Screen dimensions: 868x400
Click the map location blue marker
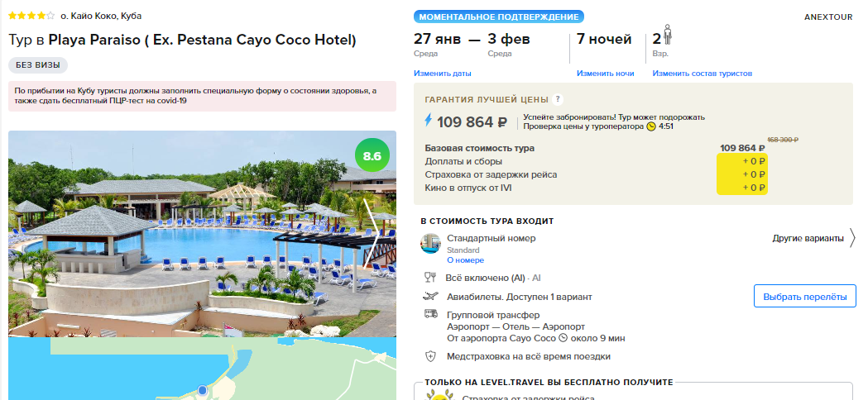(203, 391)
